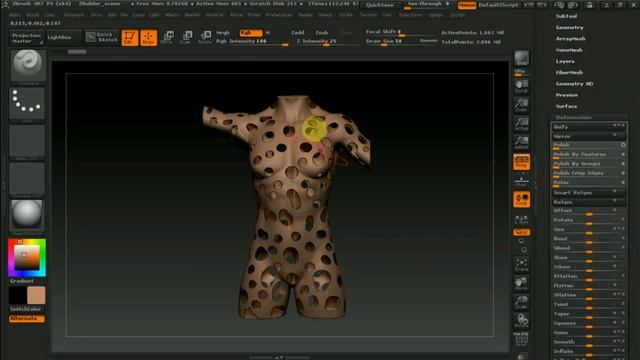This screenshot has height=360, width=640.
Task: Toggle Mrgb mode
Action: 223,33
